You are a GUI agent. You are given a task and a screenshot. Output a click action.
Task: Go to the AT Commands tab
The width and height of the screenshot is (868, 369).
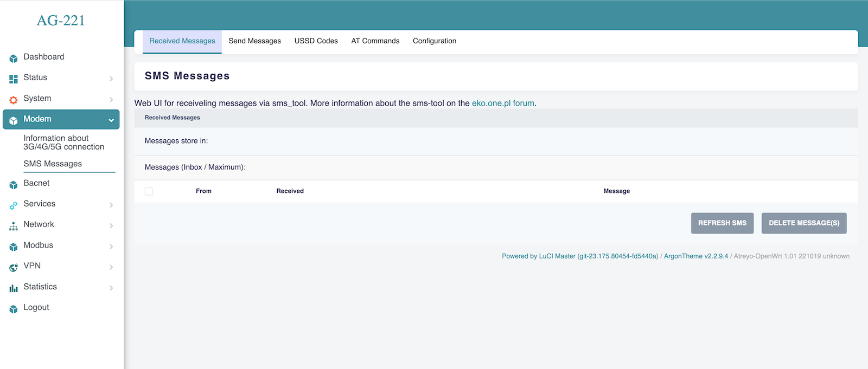coord(375,41)
